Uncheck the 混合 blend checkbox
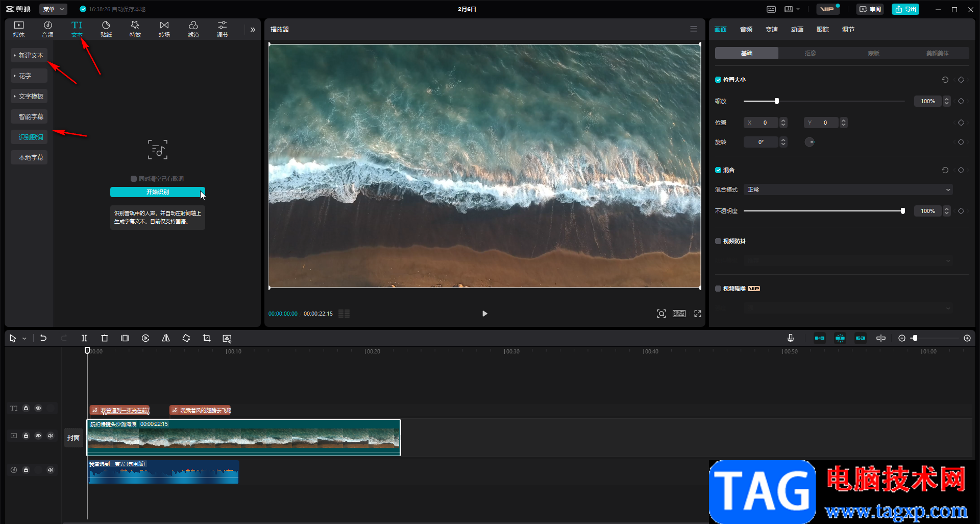 point(718,170)
